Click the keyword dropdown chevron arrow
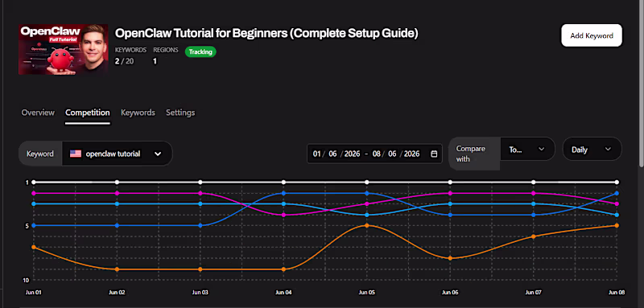 click(158, 154)
